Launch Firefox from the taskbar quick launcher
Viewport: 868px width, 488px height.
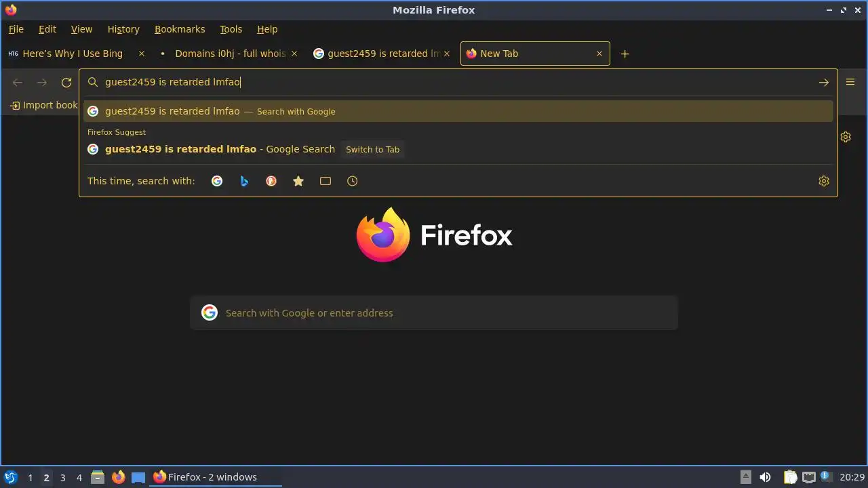[118, 477]
